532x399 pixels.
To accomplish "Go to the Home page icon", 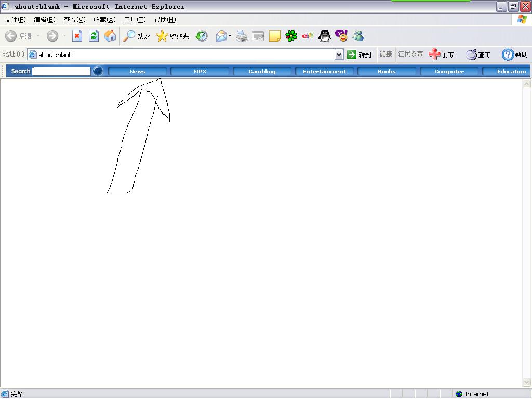I will [x=110, y=36].
